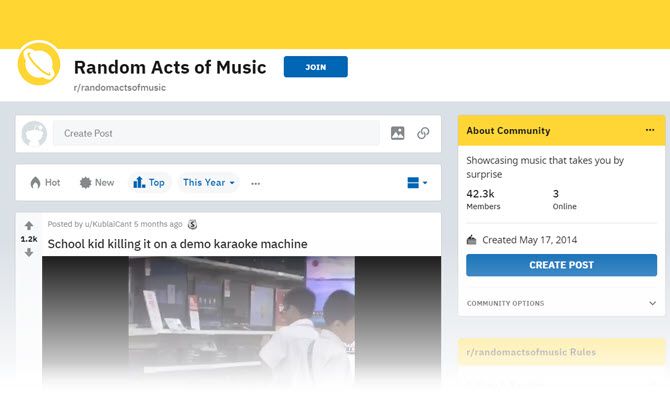The image size is (670, 397).
Task: Click the link post icon
Action: point(423,133)
